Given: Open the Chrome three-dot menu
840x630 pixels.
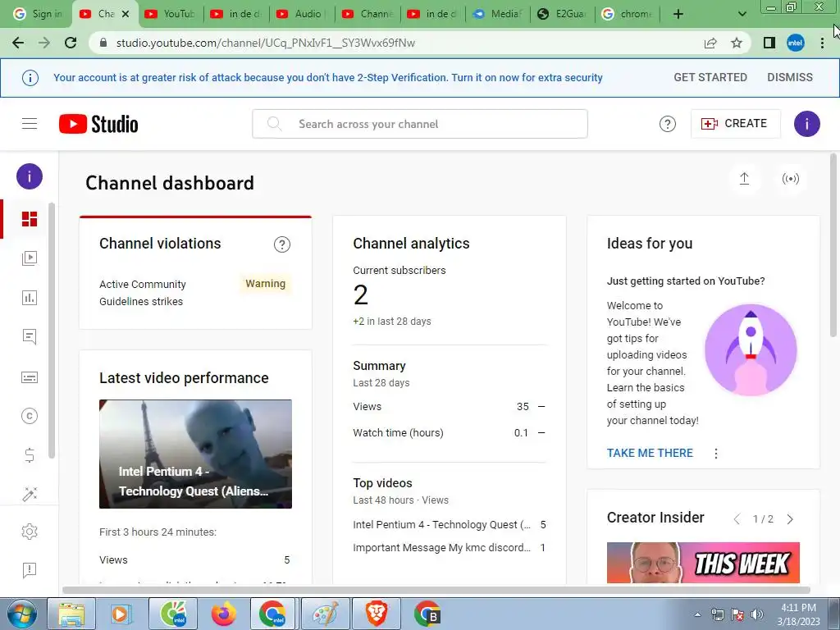Looking at the screenshot, I should coord(822,43).
